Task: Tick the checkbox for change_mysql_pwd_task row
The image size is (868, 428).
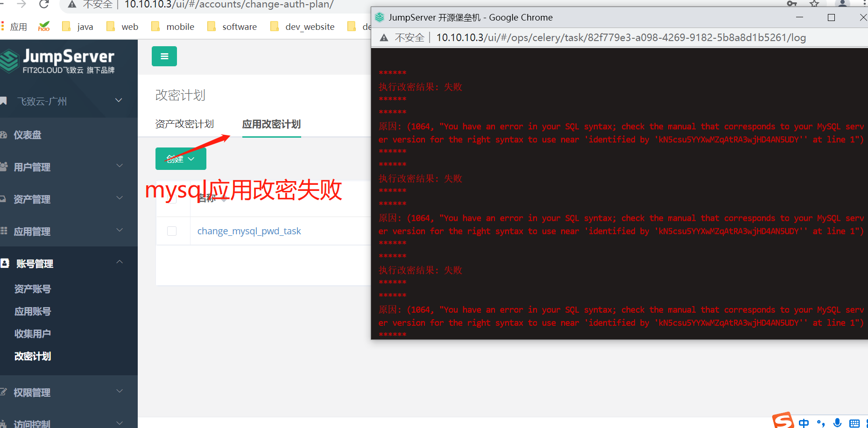Action: [172, 231]
